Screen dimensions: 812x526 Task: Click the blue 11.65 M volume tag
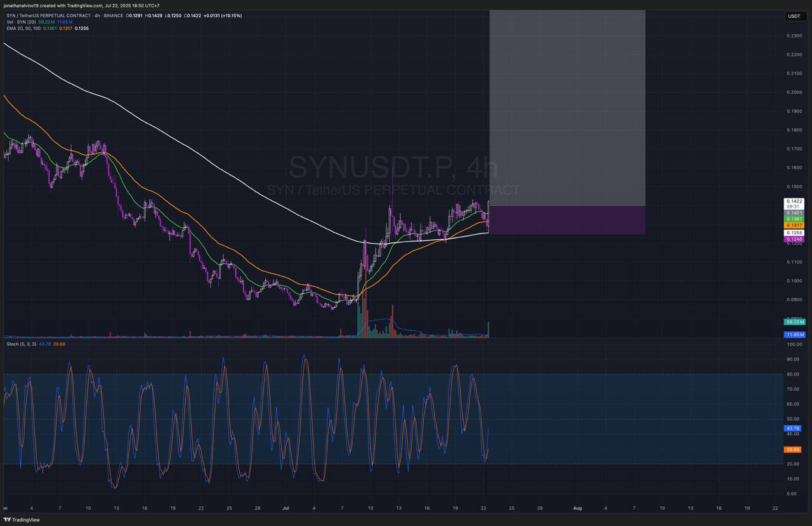794,334
